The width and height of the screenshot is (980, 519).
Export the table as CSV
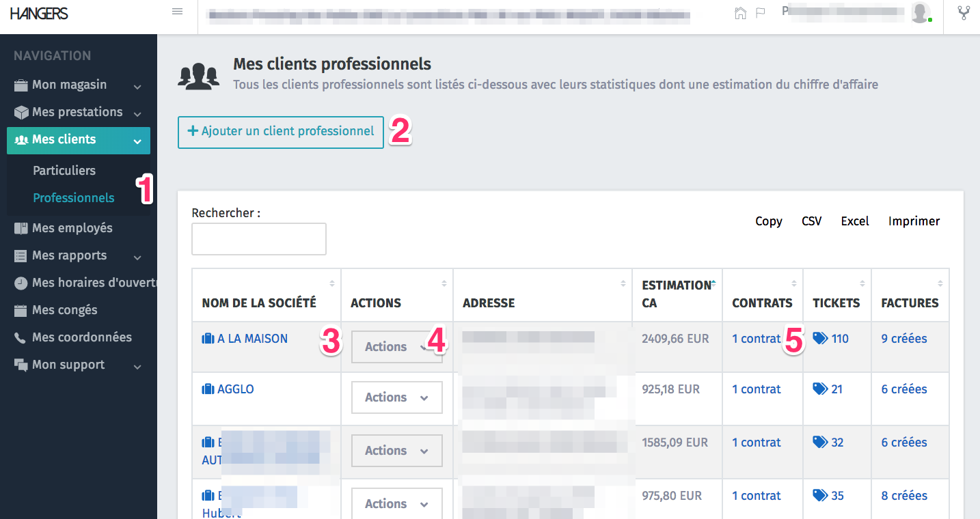point(811,221)
